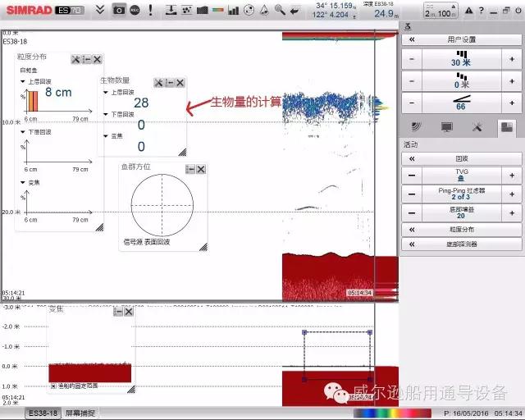Click the color scale bar in status bar

392,413
